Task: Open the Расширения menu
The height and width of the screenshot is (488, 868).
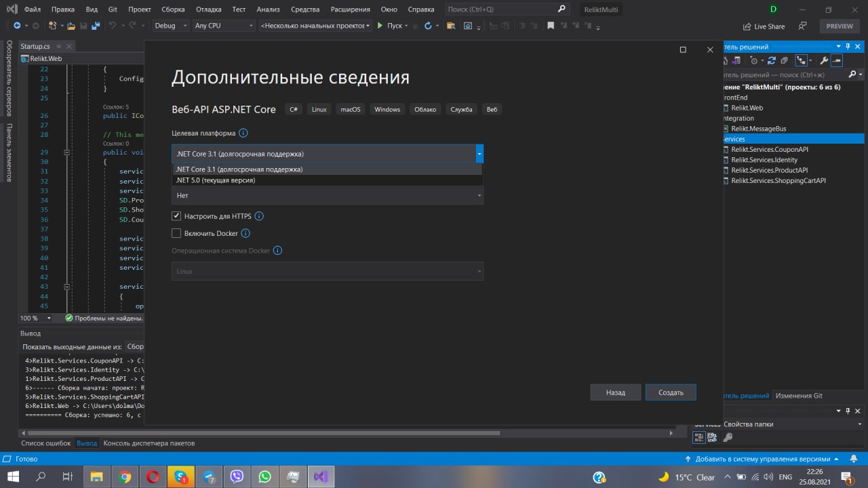Action: 351,9
